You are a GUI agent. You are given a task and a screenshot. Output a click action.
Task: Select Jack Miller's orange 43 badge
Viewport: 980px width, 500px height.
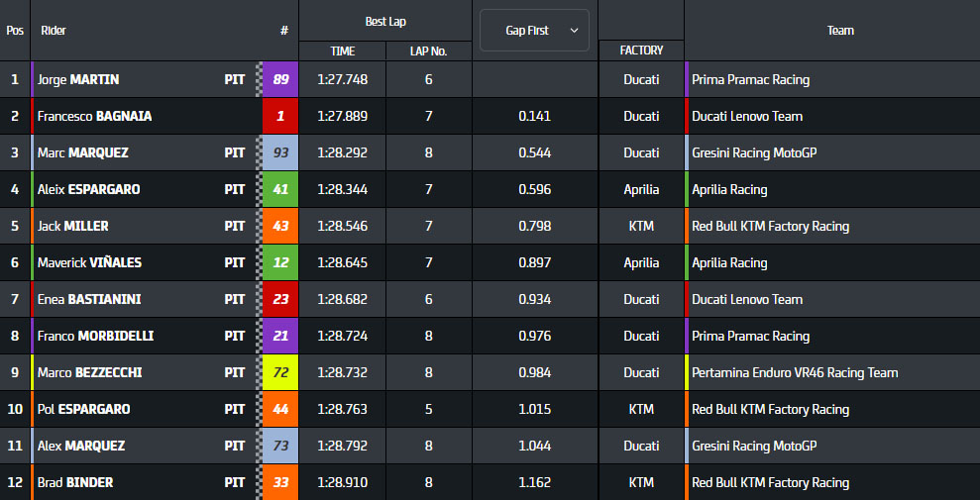[280, 226]
